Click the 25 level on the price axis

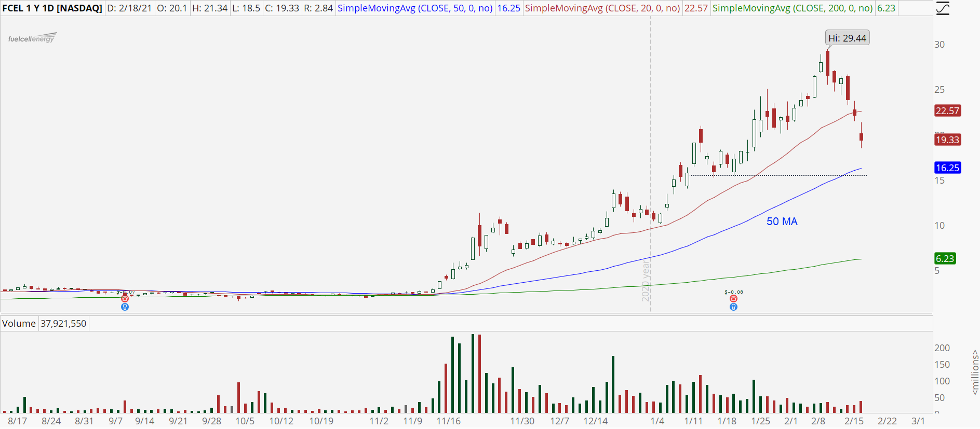(x=939, y=90)
